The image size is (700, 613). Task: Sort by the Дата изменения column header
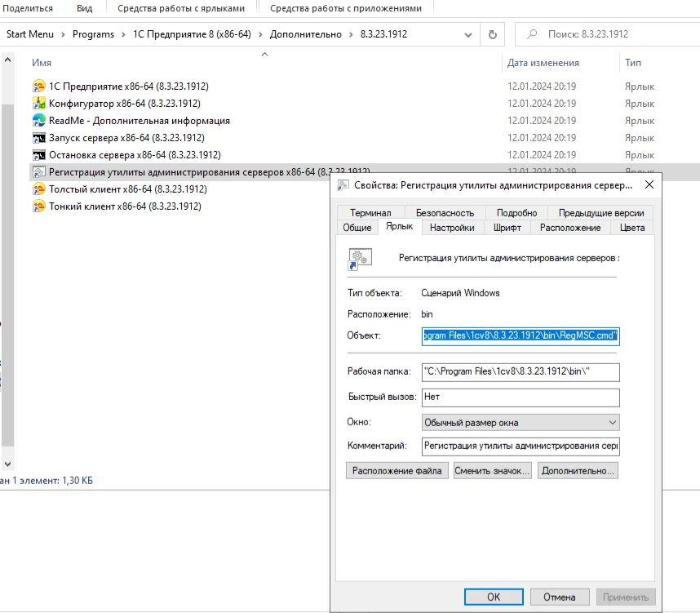tap(543, 63)
